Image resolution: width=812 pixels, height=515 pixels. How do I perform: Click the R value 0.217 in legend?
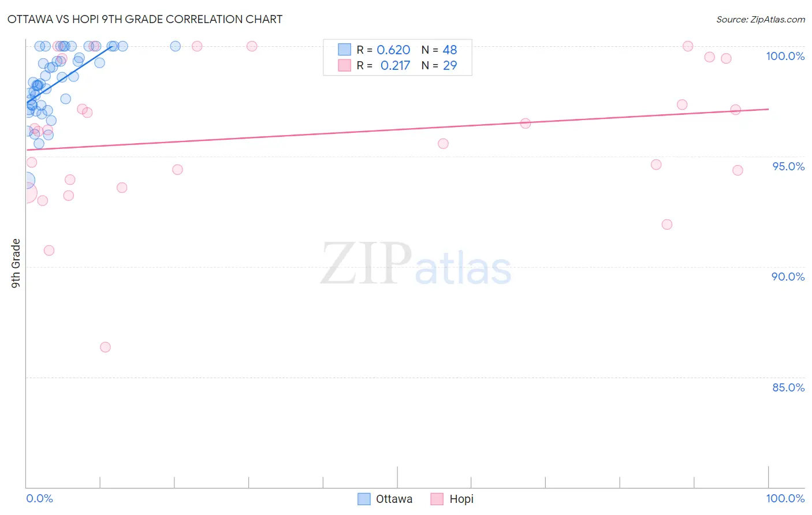coord(395,65)
